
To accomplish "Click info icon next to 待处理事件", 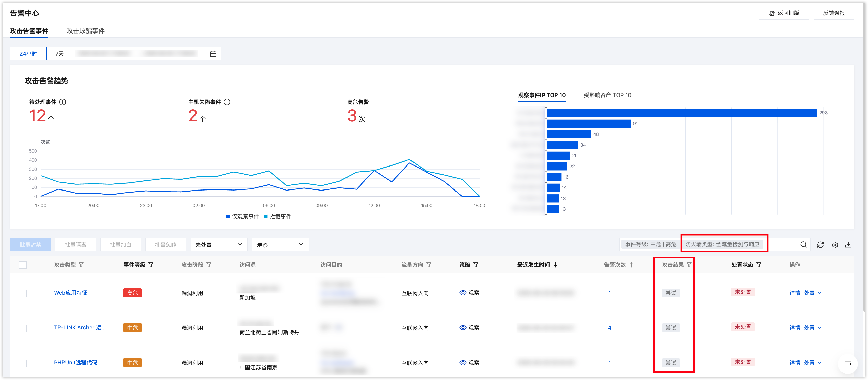I will tap(63, 102).
